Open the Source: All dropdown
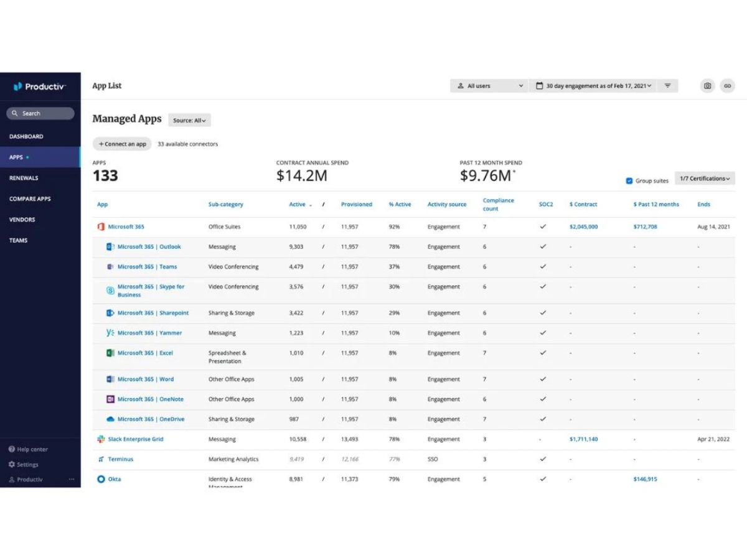Viewport: 747px width, 560px height. pos(189,121)
